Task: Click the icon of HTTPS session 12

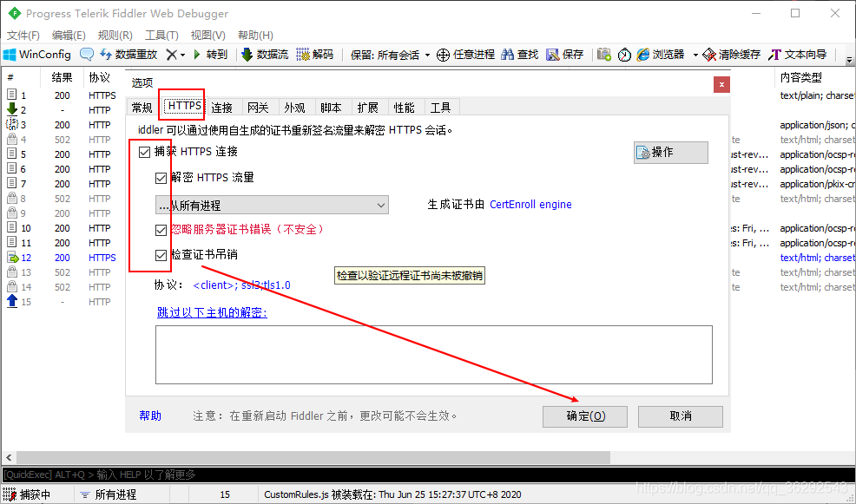Action: [x=12, y=258]
